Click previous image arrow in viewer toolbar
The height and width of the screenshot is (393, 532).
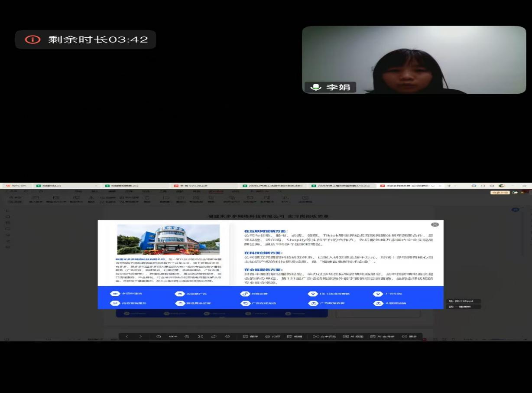[x=127, y=337]
